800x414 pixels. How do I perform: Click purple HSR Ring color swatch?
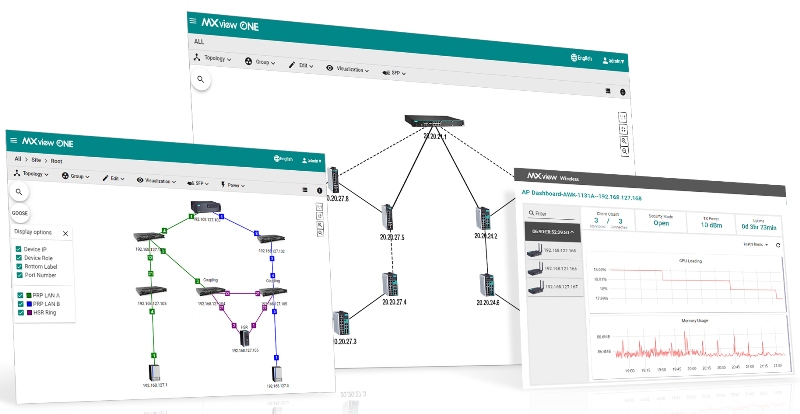pyautogui.click(x=29, y=312)
